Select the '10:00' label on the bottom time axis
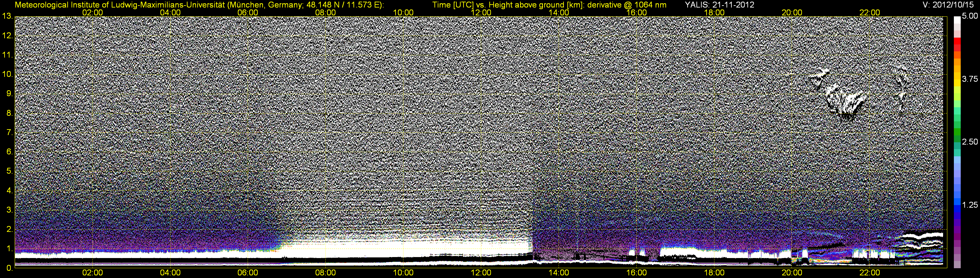This screenshot has width=980, height=278. (x=404, y=273)
